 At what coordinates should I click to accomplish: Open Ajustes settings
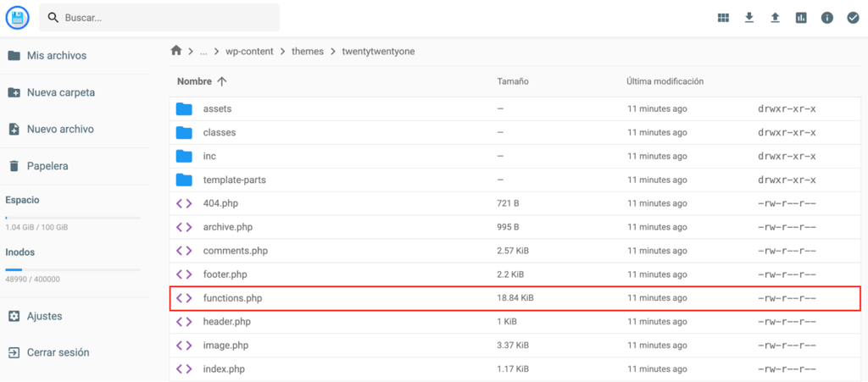[x=44, y=316]
